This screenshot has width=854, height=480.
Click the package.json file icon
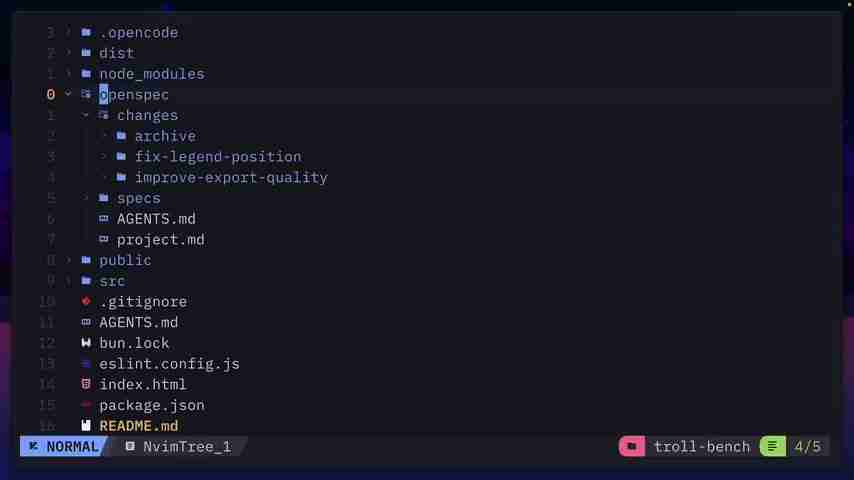[x=86, y=405]
